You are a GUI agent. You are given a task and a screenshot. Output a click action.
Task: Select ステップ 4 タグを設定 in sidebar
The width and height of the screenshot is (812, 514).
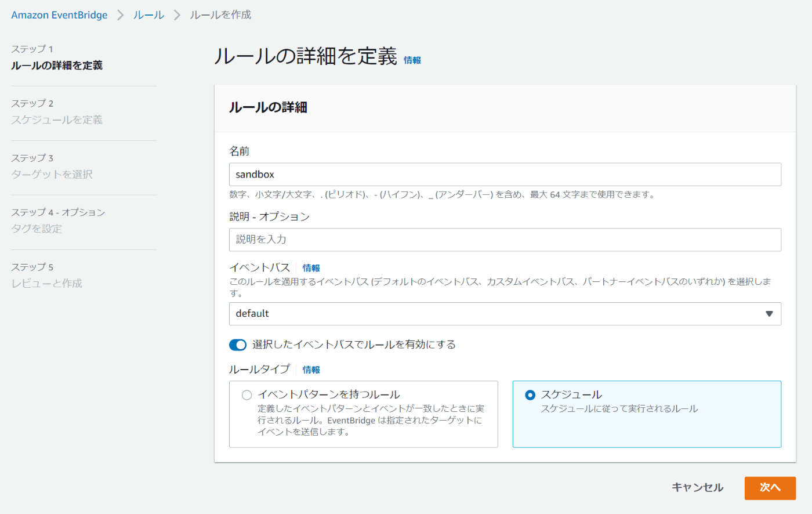(58, 221)
